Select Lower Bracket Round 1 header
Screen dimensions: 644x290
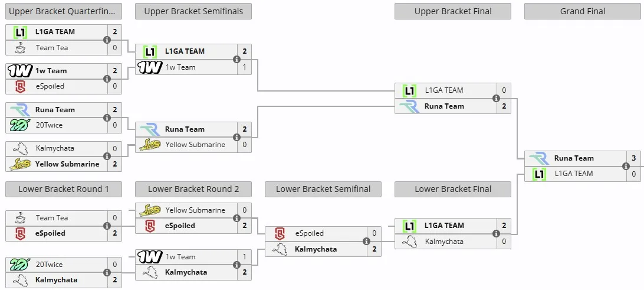pos(64,189)
